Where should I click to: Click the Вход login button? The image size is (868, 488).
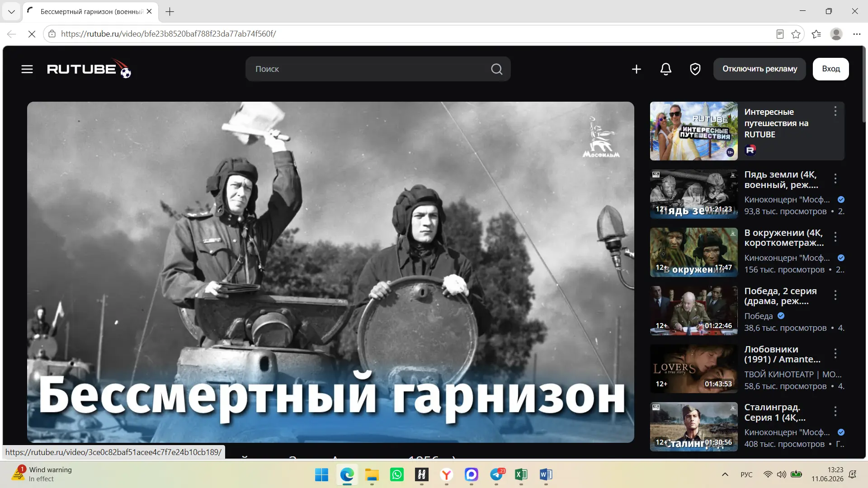pyautogui.click(x=830, y=69)
